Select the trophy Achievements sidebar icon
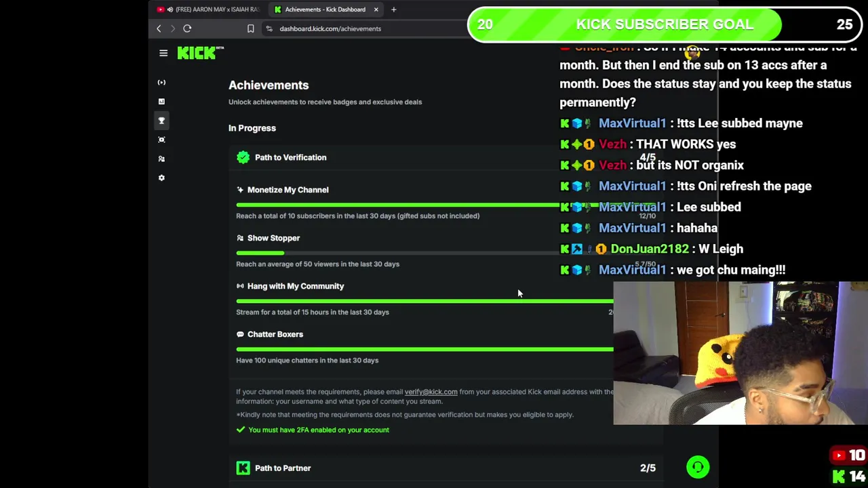868x488 pixels. [x=161, y=120]
